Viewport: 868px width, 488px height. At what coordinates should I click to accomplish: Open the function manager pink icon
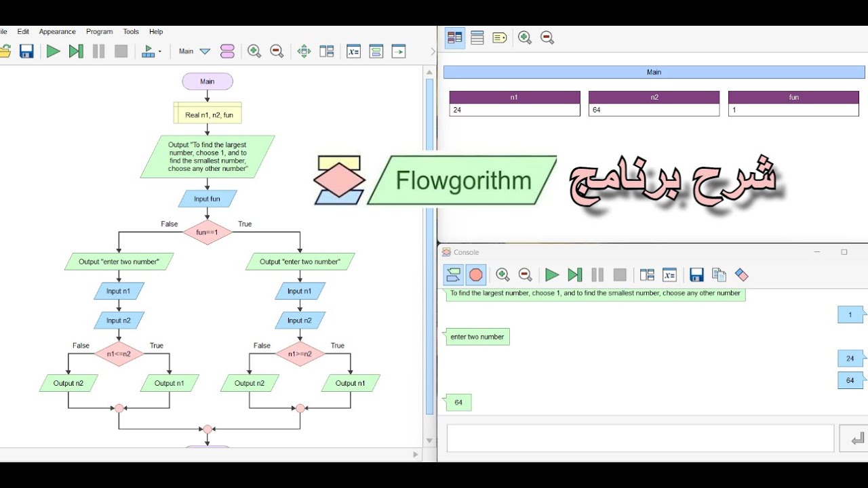click(228, 51)
